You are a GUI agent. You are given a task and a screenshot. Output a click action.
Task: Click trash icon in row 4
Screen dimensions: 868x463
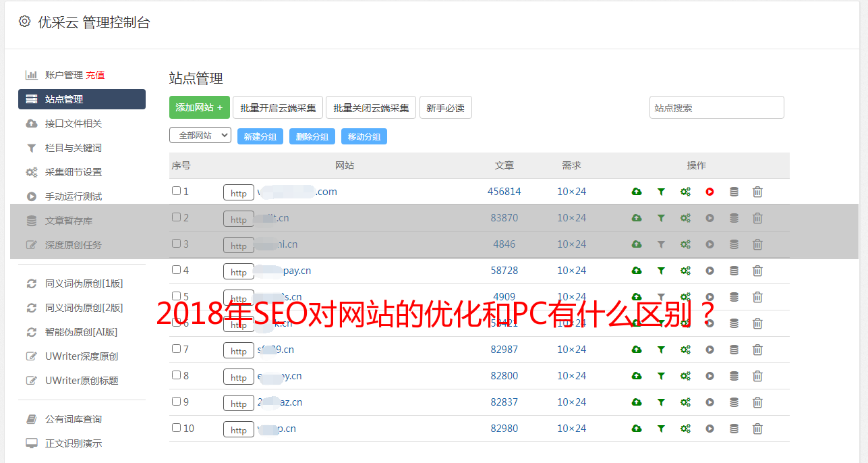coord(757,271)
